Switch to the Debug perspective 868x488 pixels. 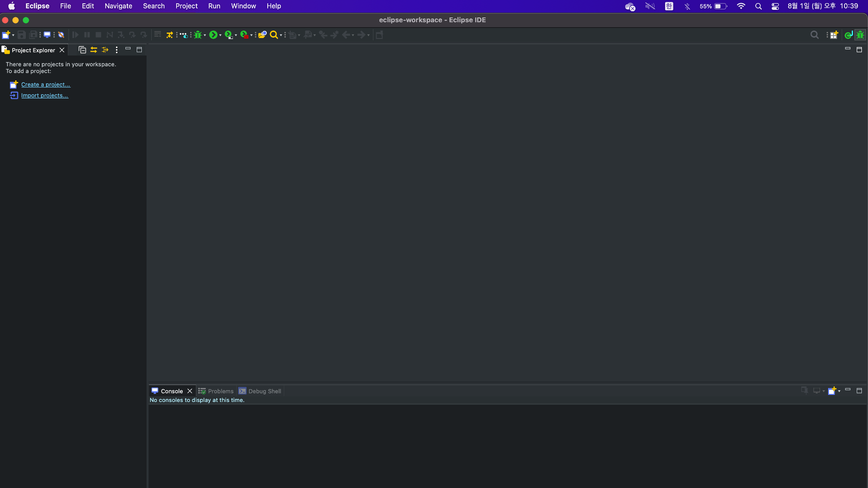tap(860, 35)
